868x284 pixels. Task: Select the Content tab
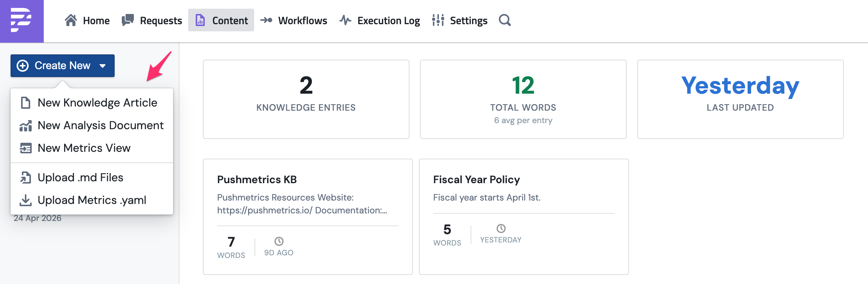[x=221, y=20]
